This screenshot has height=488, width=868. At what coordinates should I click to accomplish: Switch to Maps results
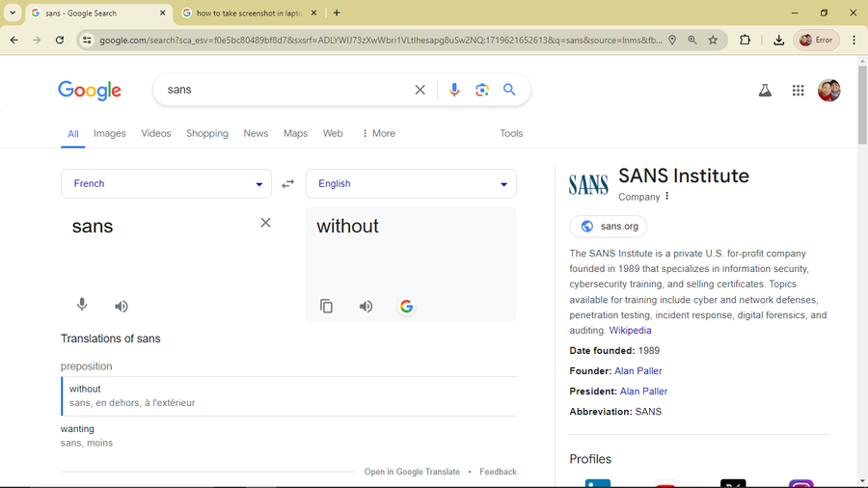(x=296, y=133)
